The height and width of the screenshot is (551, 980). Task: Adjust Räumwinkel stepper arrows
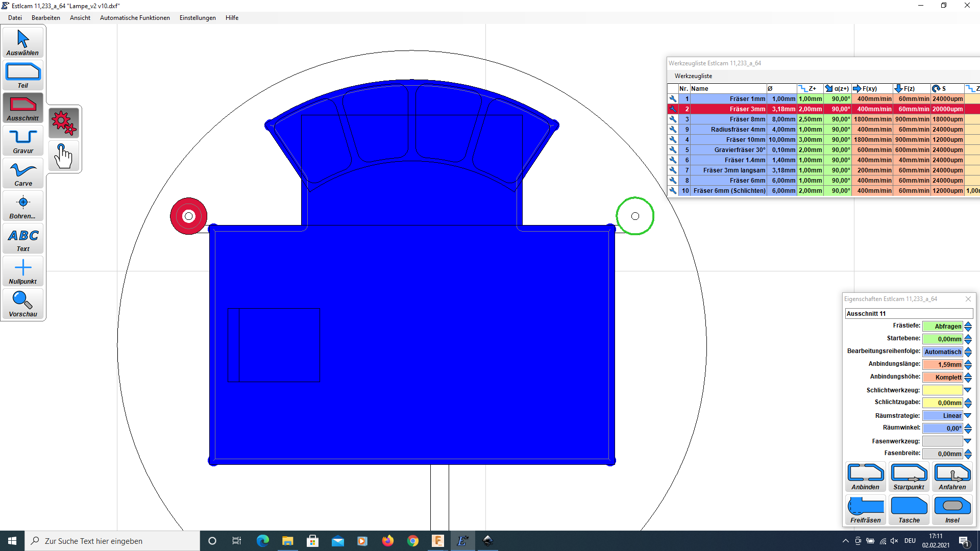pos(968,429)
